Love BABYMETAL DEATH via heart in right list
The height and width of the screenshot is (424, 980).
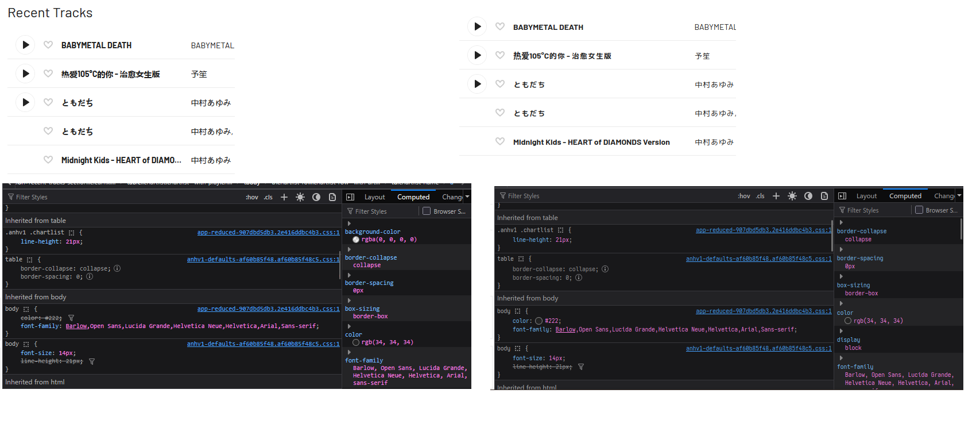point(500,26)
